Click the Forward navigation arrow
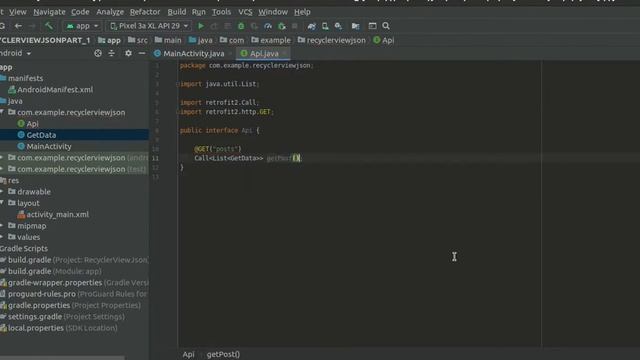The image size is (640, 360). point(32,26)
